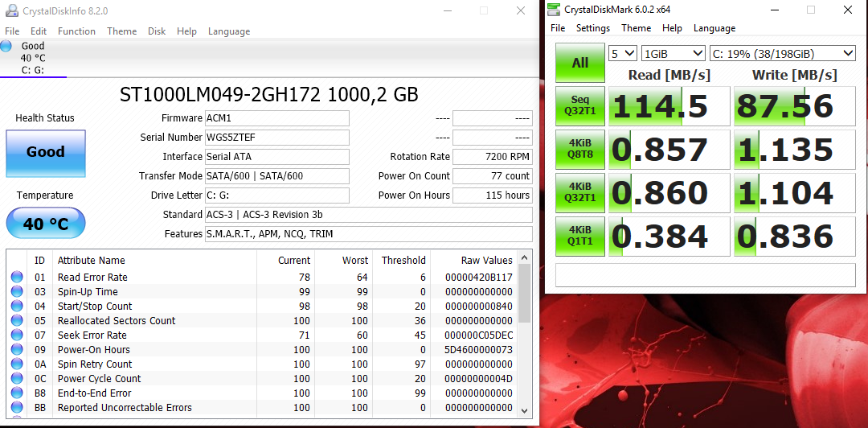The image size is (868, 428).
Task: Click the status orb for Spin-Up Time
Action: 17,292
